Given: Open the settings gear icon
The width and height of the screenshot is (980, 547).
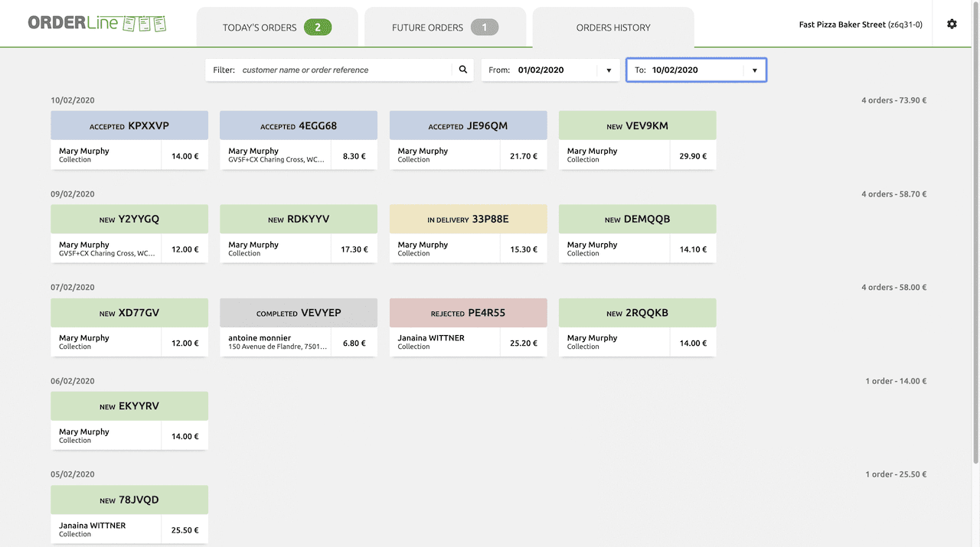Looking at the screenshot, I should (x=952, y=24).
